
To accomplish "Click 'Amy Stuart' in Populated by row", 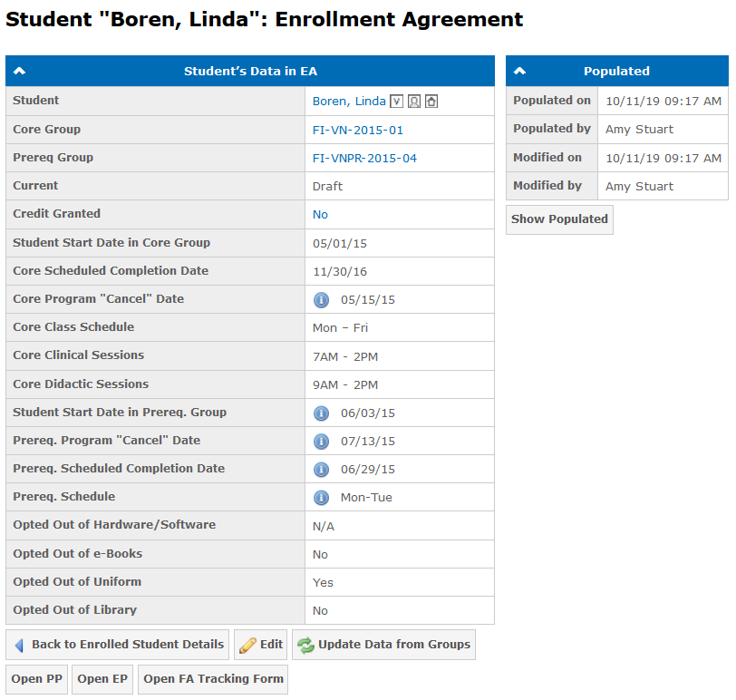I will (x=639, y=130).
